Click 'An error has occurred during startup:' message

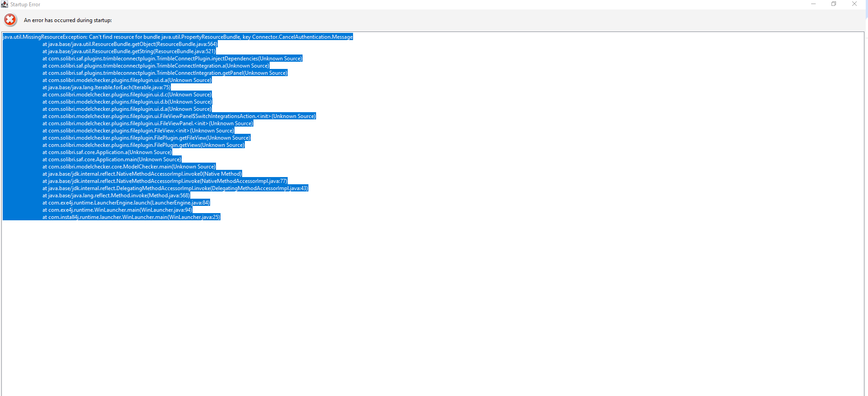point(68,20)
